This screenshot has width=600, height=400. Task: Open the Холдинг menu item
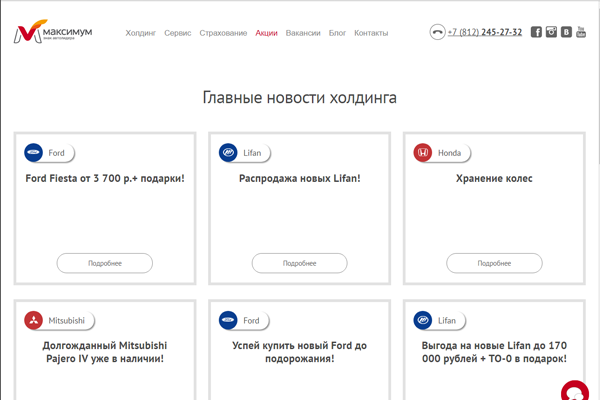[x=141, y=33]
